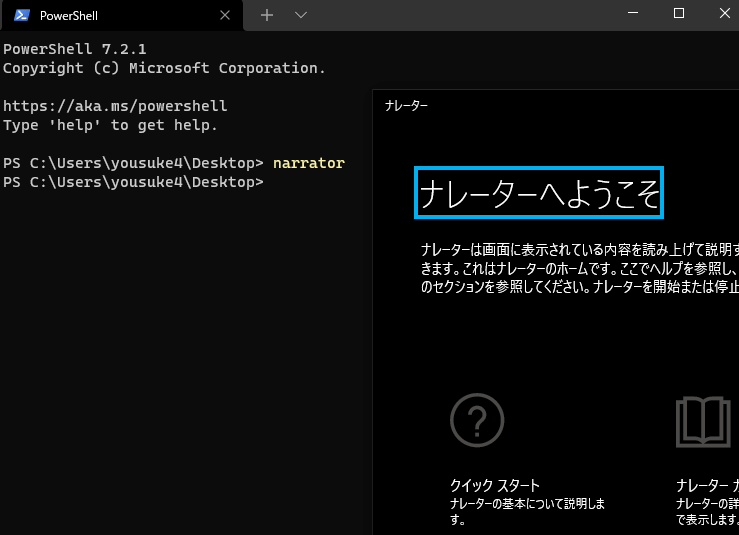Click the empty PS Desktop prompt line
The width and height of the screenshot is (739, 535).
tap(133, 182)
